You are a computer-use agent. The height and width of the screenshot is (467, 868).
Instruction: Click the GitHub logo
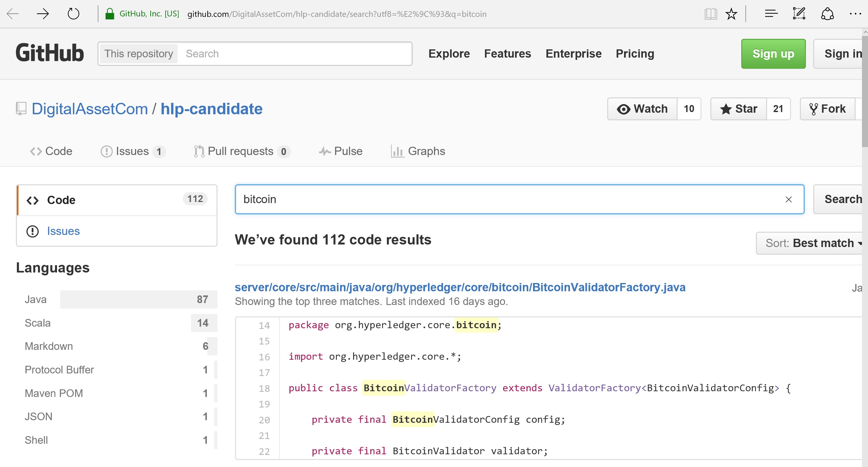tap(50, 53)
